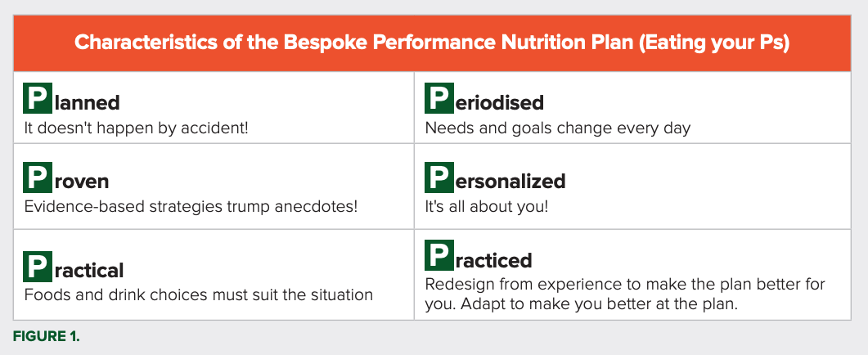Click the green P icon beside 'lanned'
Screen dimensions: 868x355
[38, 98]
